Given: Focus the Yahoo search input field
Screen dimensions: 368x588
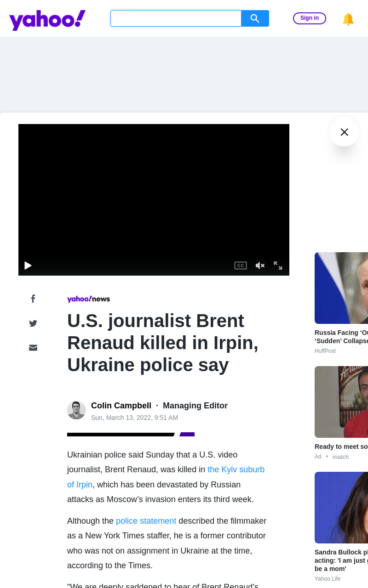Looking at the screenshot, I should tap(176, 18).
